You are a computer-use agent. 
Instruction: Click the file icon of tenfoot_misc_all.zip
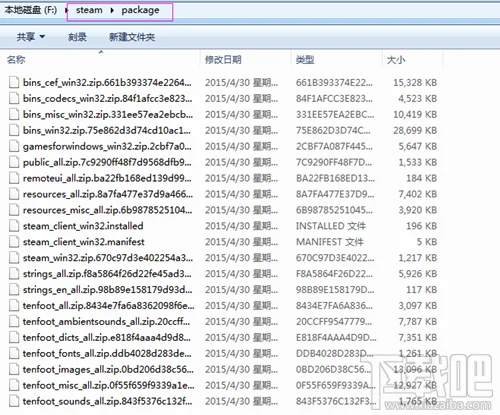[14, 385]
